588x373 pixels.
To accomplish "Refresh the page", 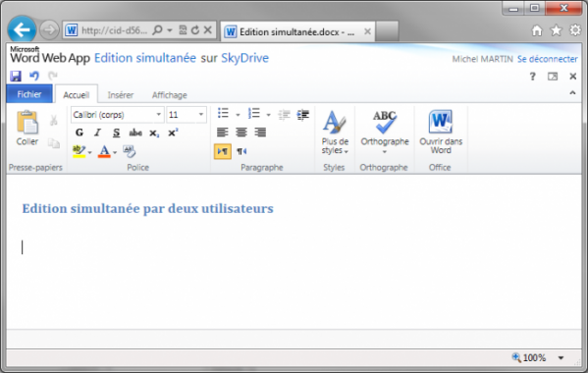I will point(195,30).
